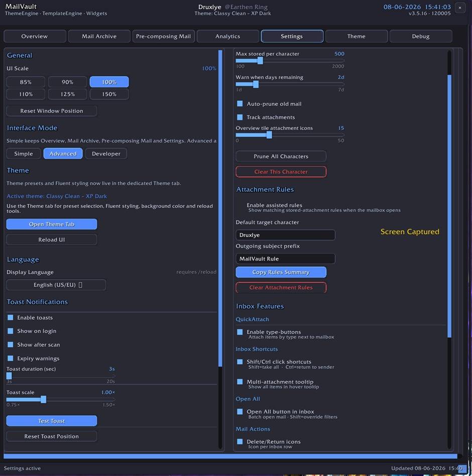472x476 pixels.
Task: Click the right panel vertical scrollbar
Action: [x=449, y=206]
